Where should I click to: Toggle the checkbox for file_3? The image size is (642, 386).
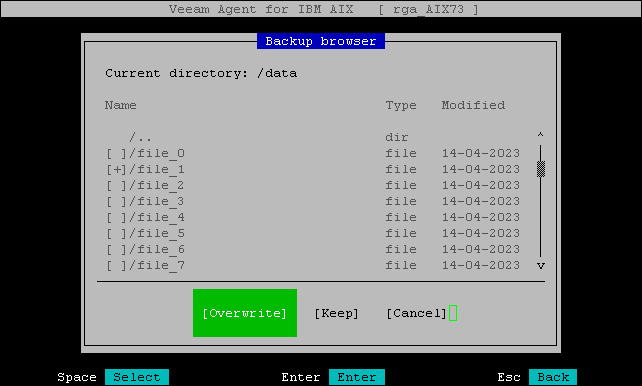pos(116,201)
